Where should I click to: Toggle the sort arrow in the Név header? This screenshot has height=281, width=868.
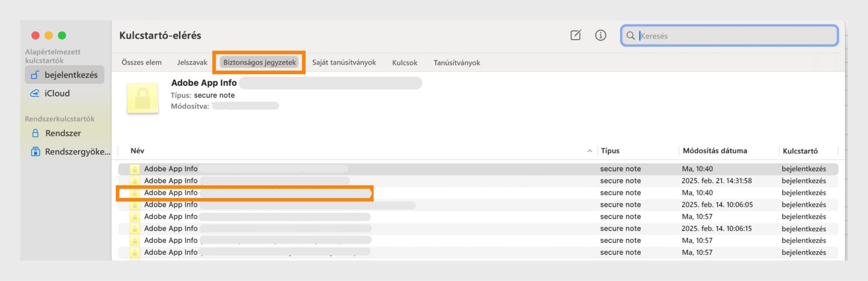[x=590, y=151]
